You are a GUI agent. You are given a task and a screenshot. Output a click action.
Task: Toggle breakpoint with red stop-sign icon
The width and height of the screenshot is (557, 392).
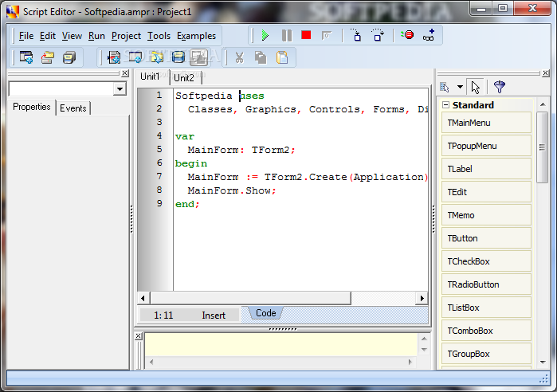[x=407, y=35]
